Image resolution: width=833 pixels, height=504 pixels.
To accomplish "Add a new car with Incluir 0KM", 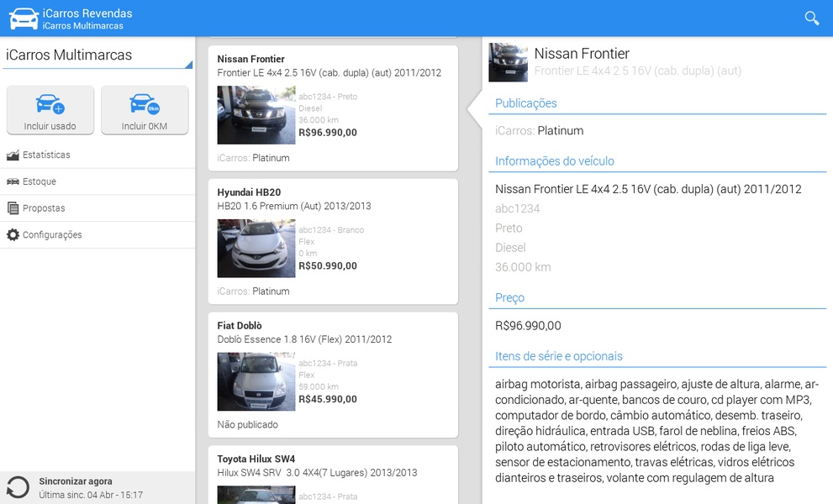I will point(145,110).
